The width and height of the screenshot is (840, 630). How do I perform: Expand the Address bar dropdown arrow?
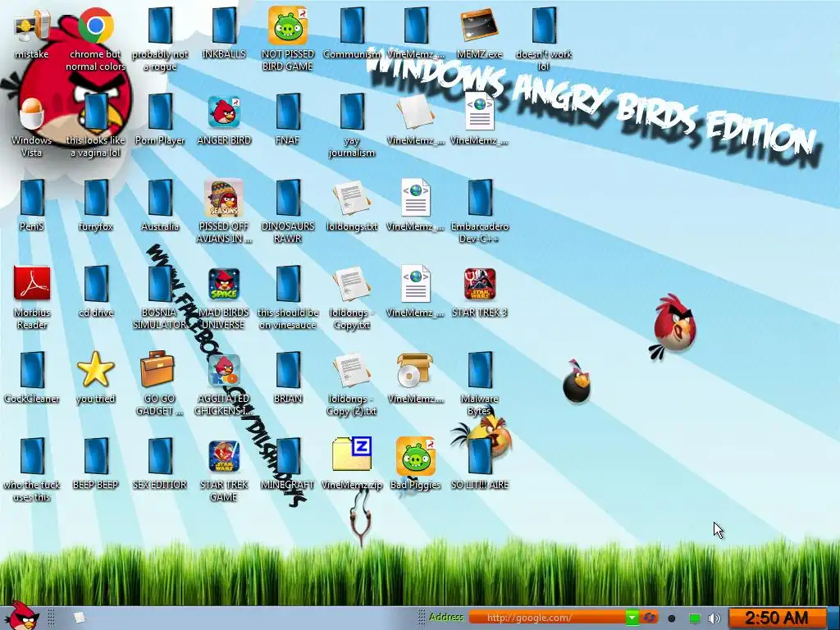pos(632,619)
